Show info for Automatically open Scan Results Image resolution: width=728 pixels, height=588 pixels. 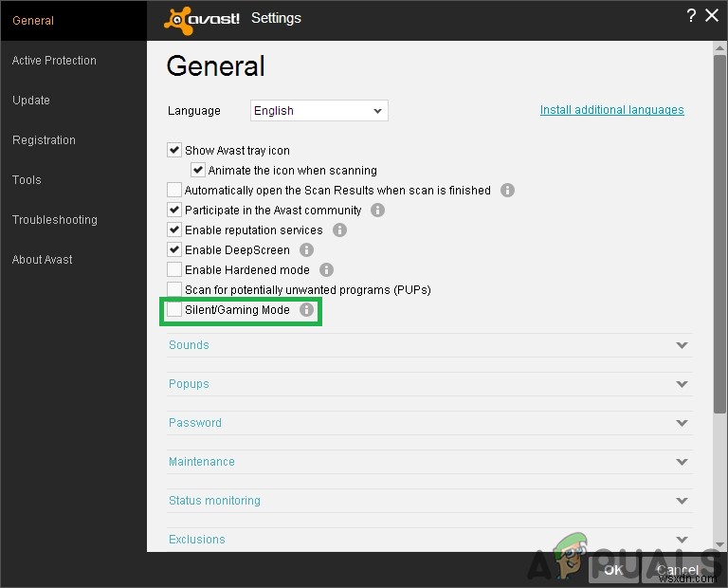[x=507, y=190]
